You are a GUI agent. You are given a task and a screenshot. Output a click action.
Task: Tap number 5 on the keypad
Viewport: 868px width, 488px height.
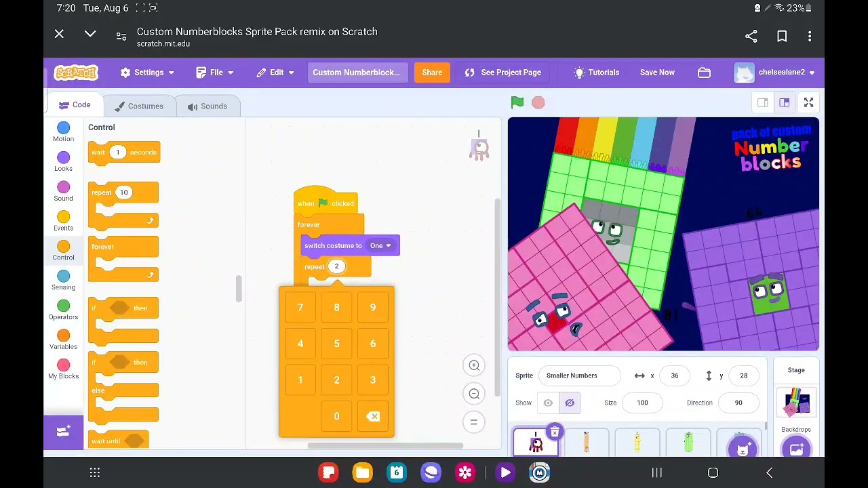coord(336,344)
